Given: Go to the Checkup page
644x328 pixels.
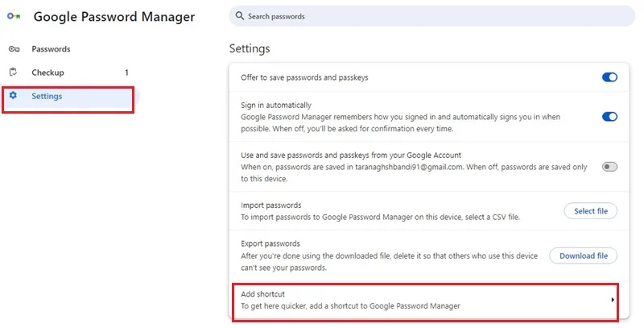Looking at the screenshot, I should tap(48, 73).
